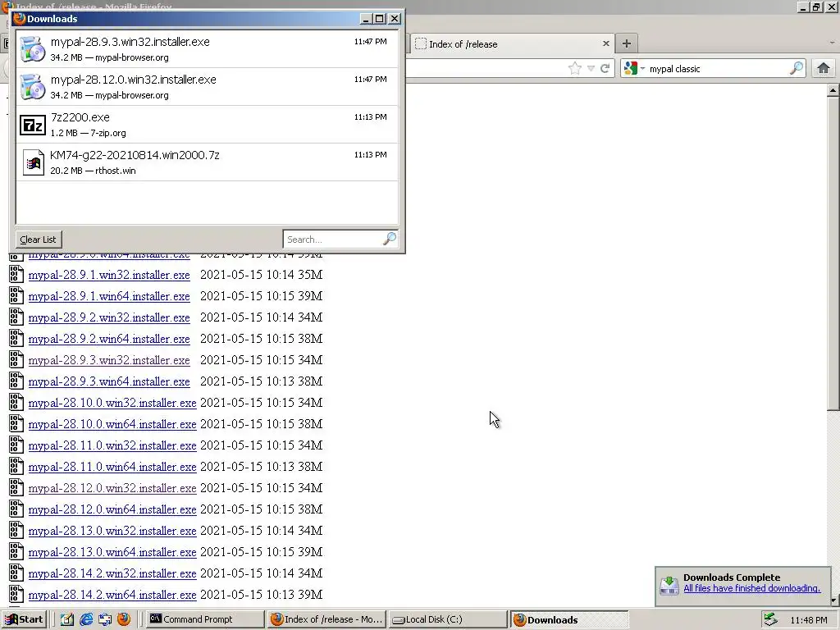Select KM74-g22-20210814.win2000.7z download entry
840x630 pixels.
[x=207, y=162]
